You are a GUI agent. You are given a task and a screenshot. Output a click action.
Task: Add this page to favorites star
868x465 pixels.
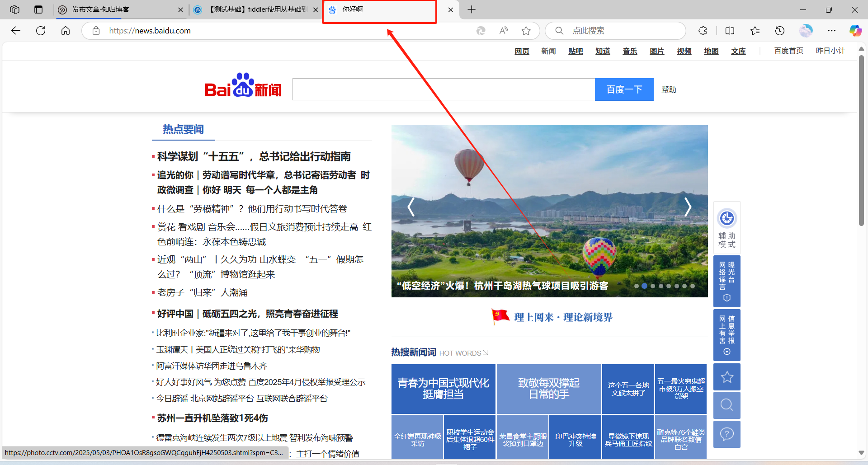(x=526, y=31)
